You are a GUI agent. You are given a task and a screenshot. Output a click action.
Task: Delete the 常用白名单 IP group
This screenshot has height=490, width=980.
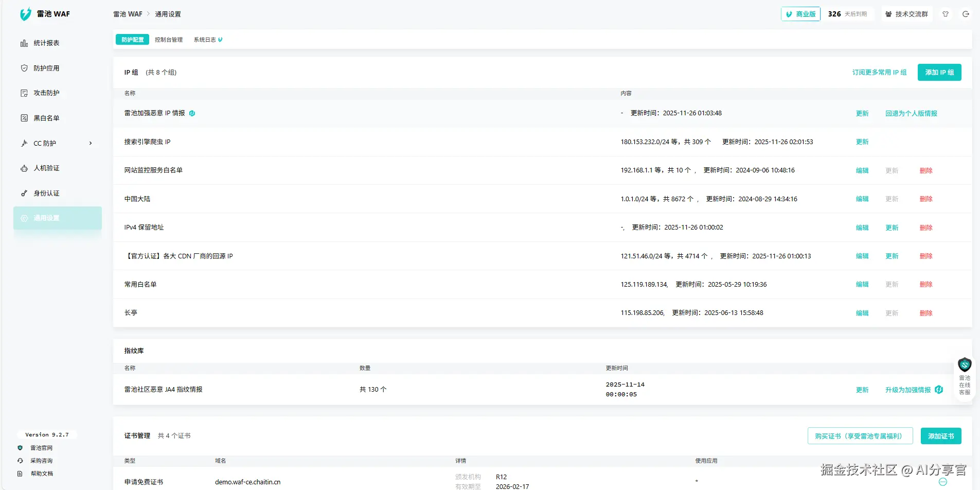tap(926, 284)
